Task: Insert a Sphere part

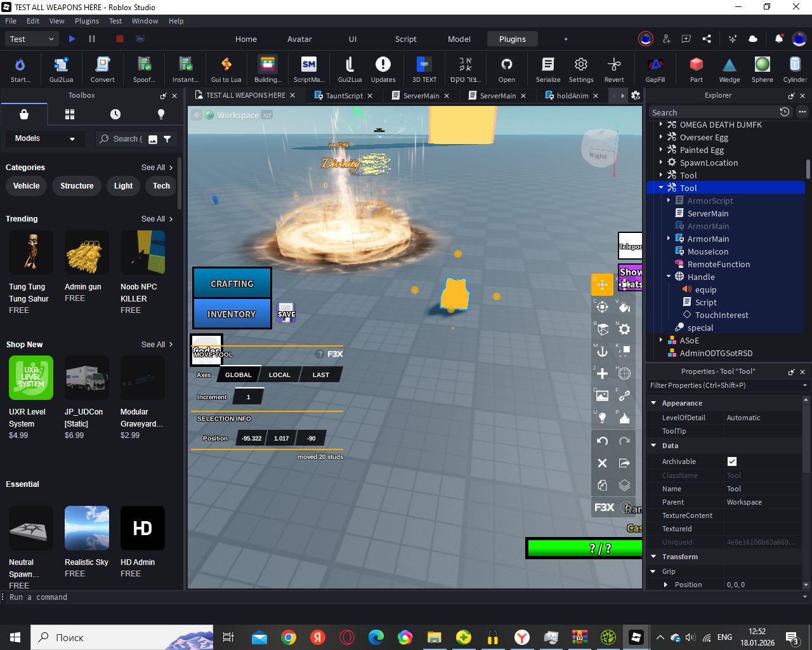Action: [x=763, y=69]
